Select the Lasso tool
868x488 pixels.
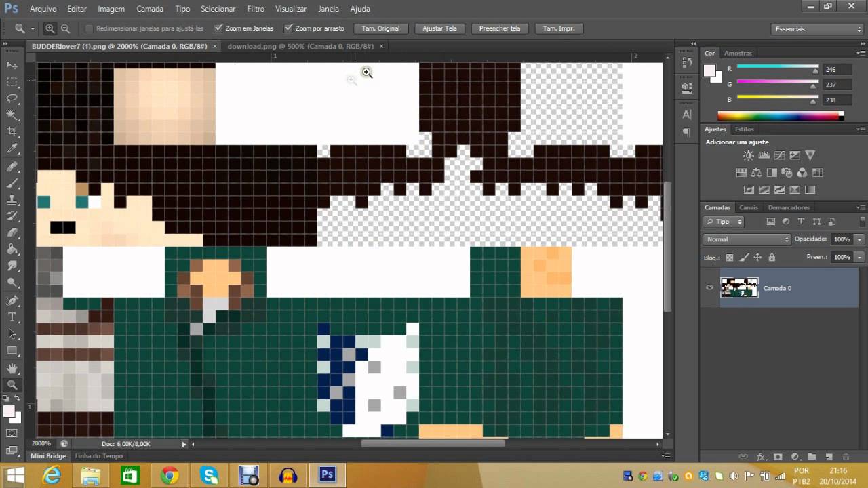pos(12,99)
